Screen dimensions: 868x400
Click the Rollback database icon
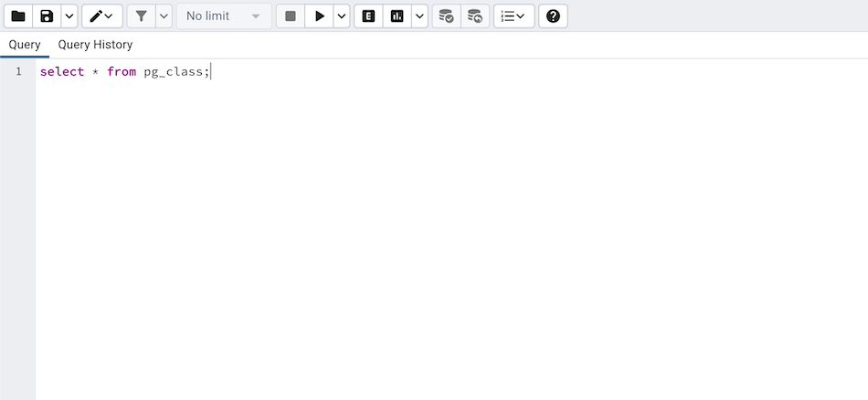474,16
